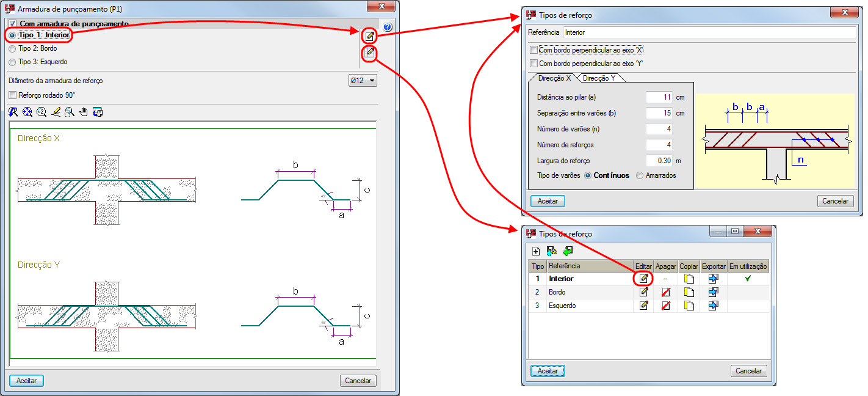Click 'Esquerdo' reference cell in table
The width and height of the screenshot is (868, 396).
point(590,306)
